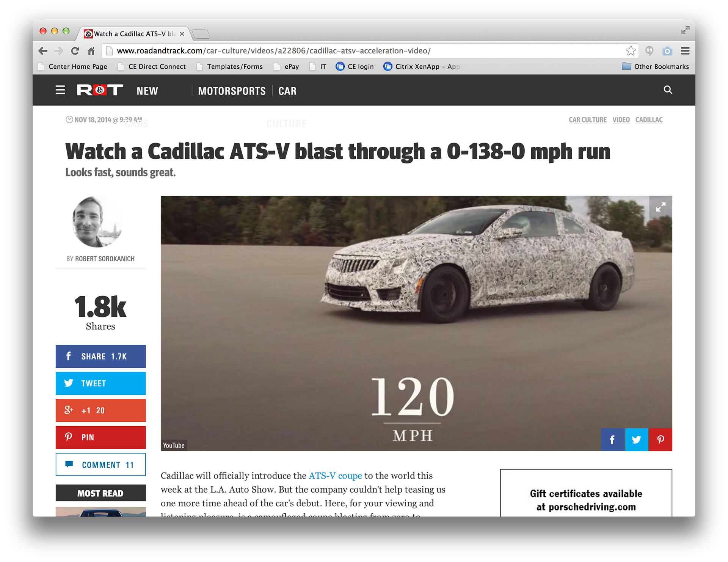This screenshot has height=562, width=728.
Task: Click the R&T logo
Action: [x=100, y=90]
